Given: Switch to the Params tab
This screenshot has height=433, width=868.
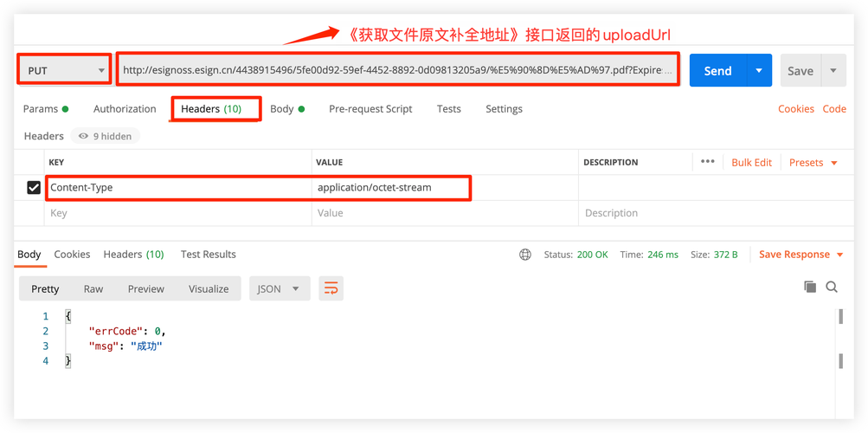Looking at the screenshot, I should tap(46, 109).
